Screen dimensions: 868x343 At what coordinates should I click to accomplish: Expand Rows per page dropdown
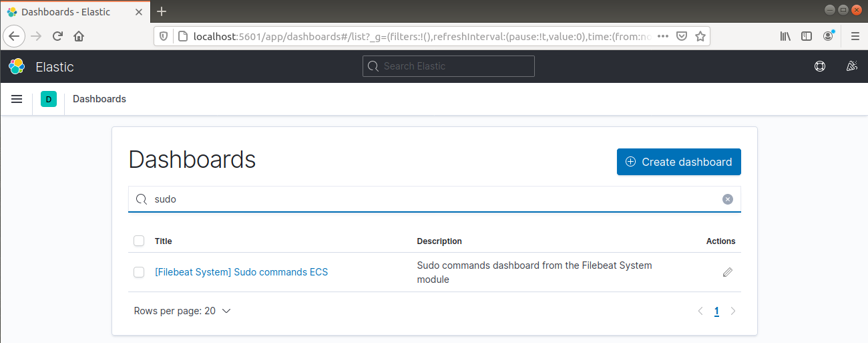pyautogui.click(x=182, y=311)
